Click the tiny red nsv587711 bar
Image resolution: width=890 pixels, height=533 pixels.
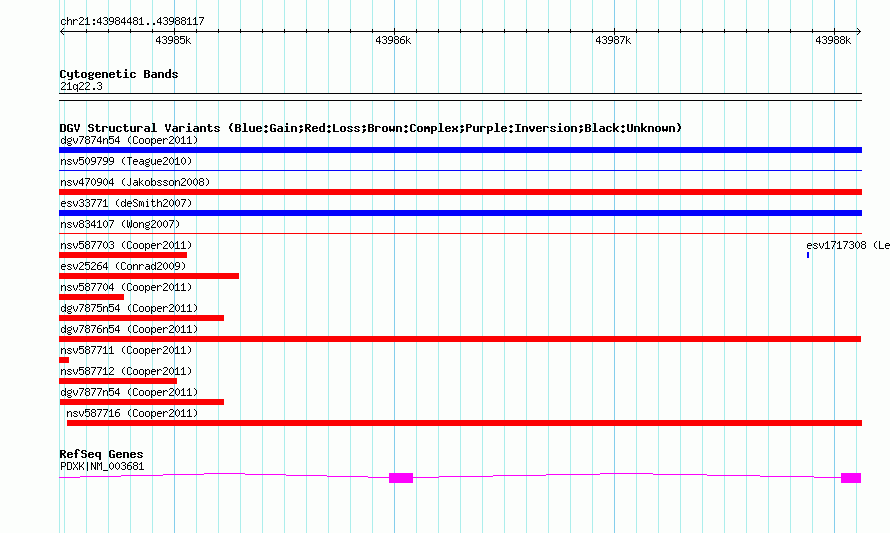pyautogui.click(x=64, y=360)
